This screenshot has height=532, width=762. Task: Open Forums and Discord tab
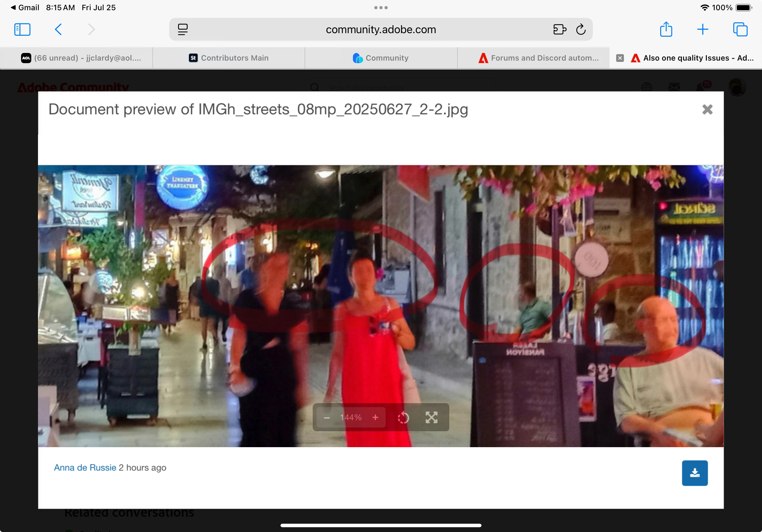click(x=538, y=58)
